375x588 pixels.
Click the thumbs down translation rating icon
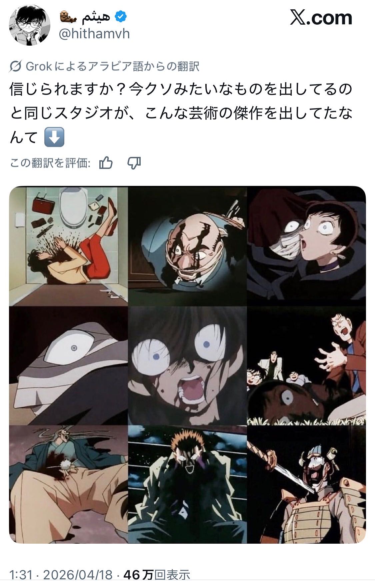coord(134,163)
